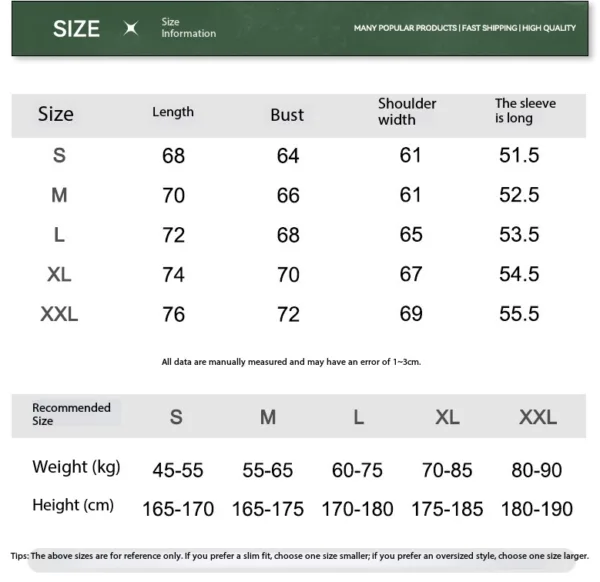Click the S row label in size table
This screenshot has height=582, width=600.
pyautogui.click(x=59, y=156)
